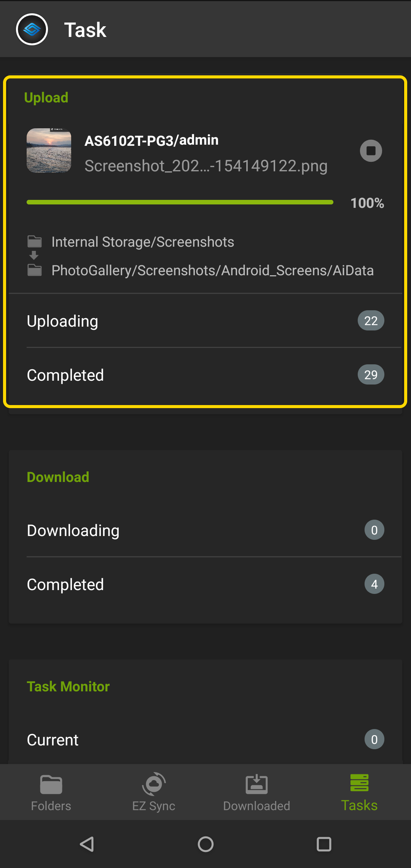Tap the download Completed badge 4

tap(374, 584)
